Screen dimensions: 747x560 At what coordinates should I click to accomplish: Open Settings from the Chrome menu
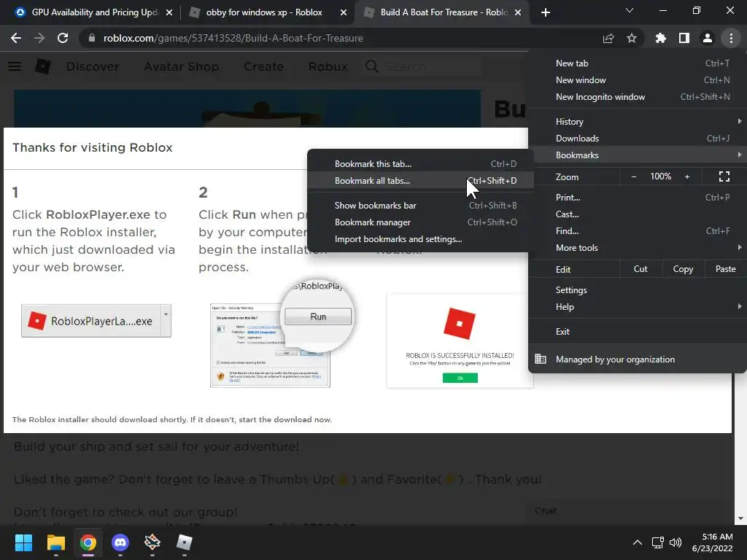638,290
